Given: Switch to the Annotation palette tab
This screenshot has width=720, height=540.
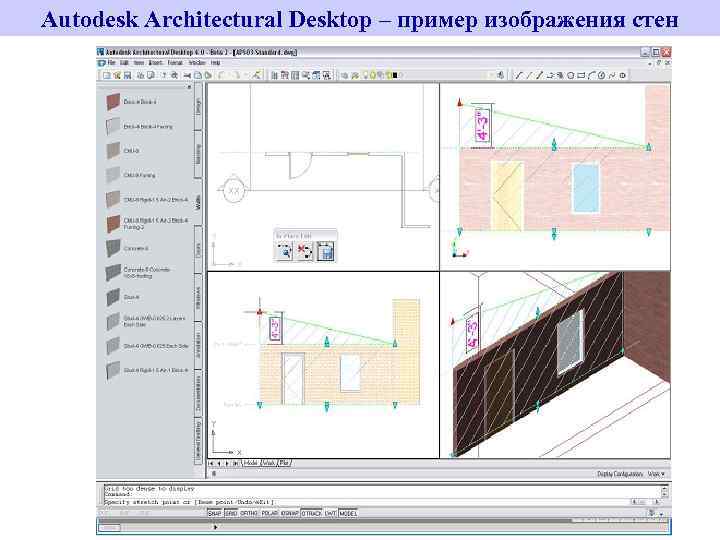Looking at the screenshot, I should [x=198, y=345].
